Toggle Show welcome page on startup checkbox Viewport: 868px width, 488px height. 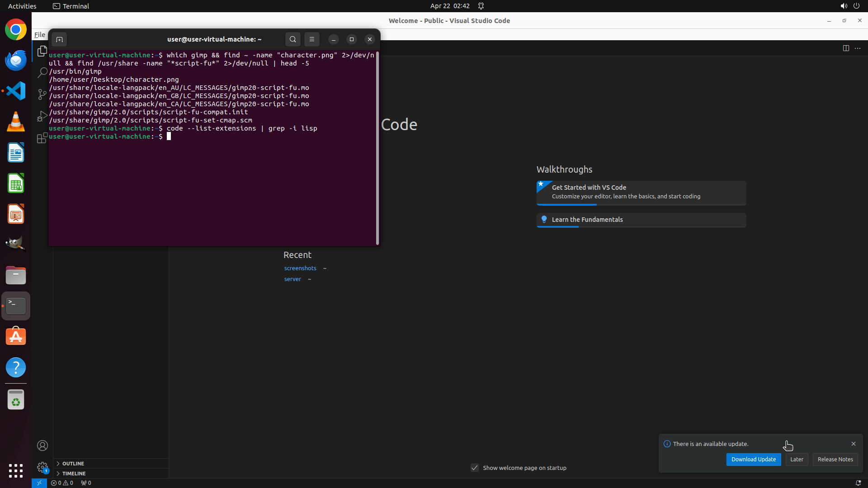pos(475,468)
